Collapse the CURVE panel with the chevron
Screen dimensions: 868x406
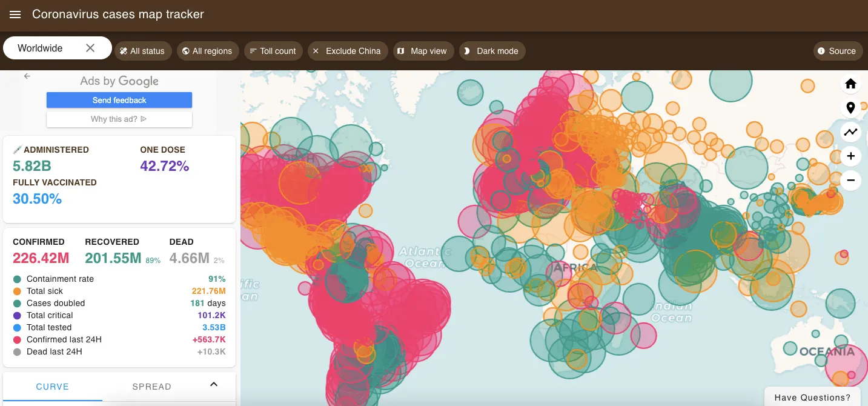(x=213, y=384)
